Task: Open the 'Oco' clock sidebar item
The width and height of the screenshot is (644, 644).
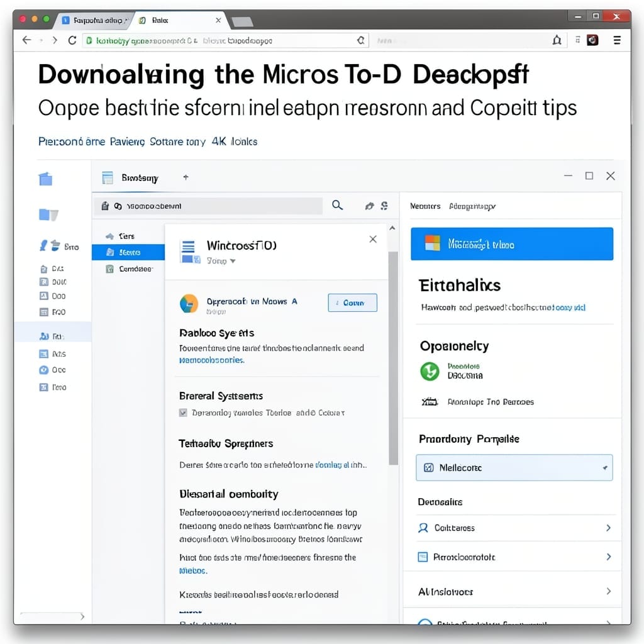Action: (52, 370)
